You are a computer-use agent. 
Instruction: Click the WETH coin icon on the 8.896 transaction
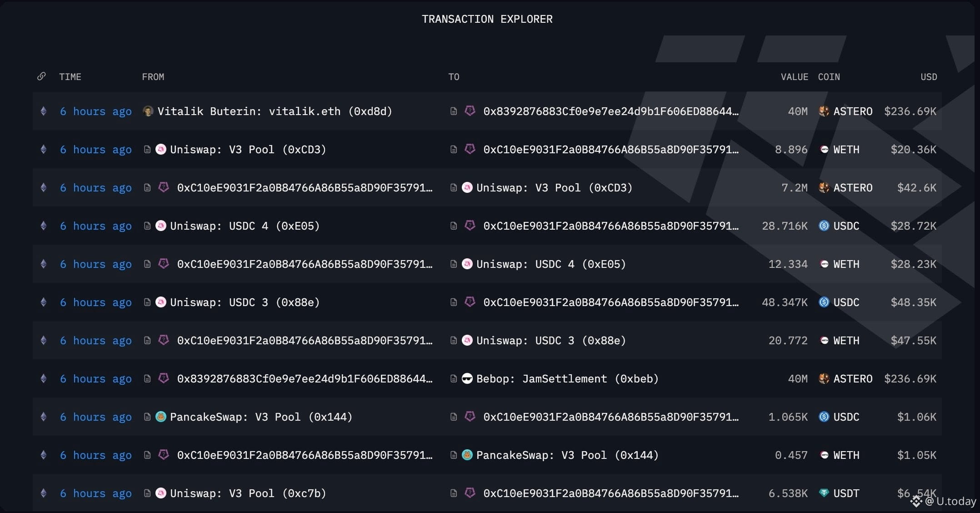824,149
